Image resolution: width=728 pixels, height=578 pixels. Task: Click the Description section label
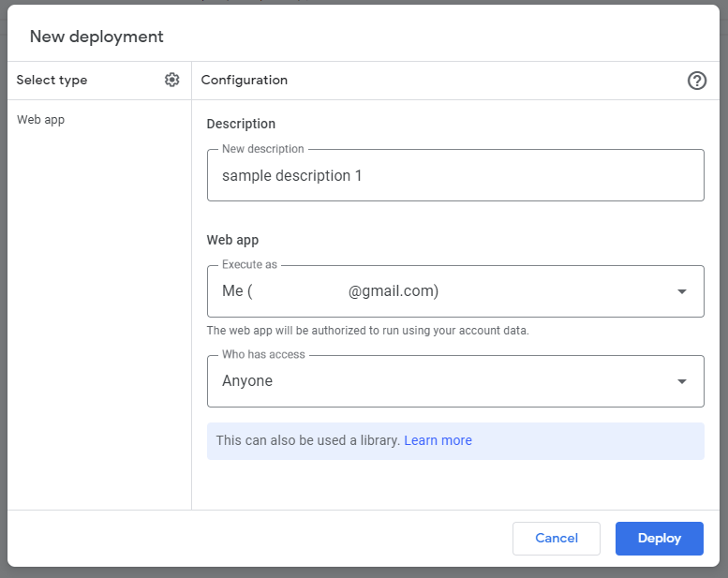click(x=241, y=124)
